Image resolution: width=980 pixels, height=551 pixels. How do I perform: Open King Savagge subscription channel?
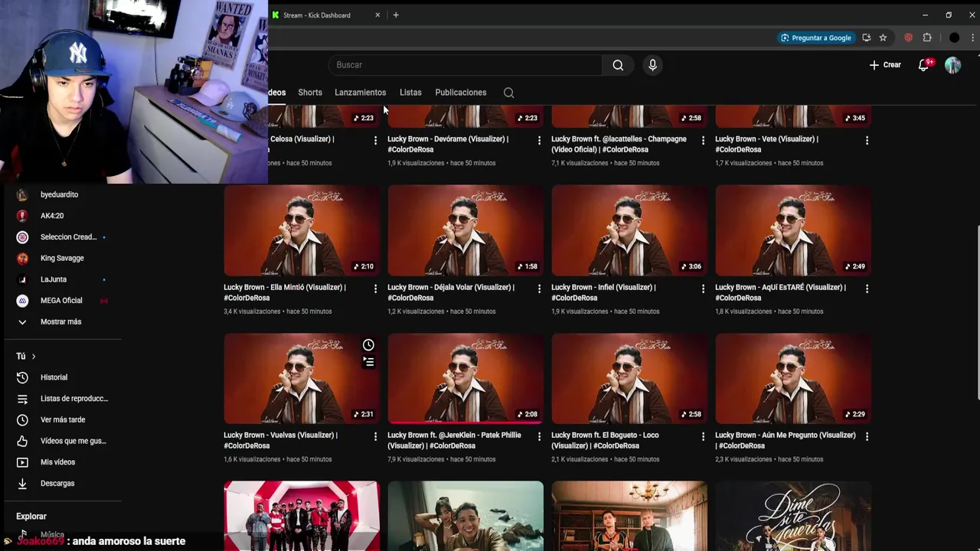60,258
